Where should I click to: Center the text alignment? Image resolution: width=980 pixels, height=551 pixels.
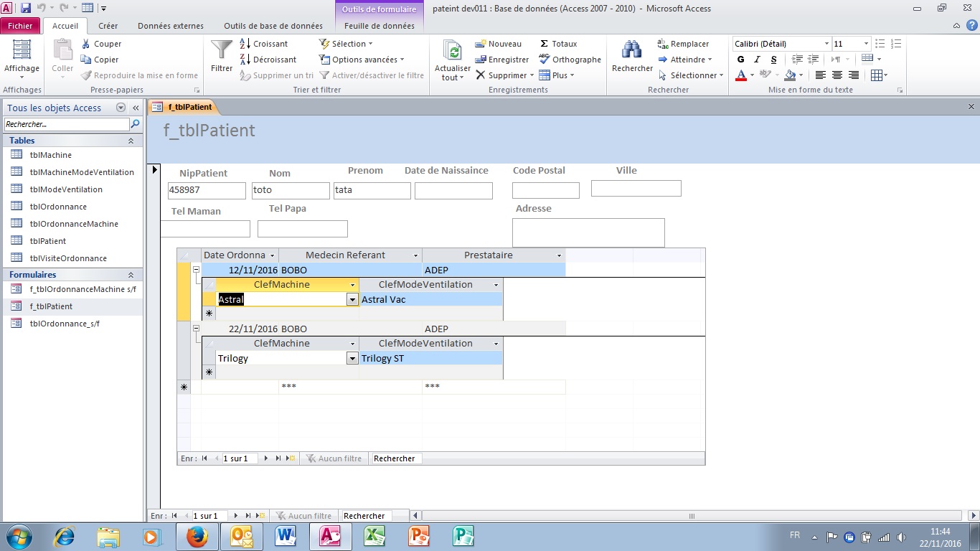coord(837,75)
